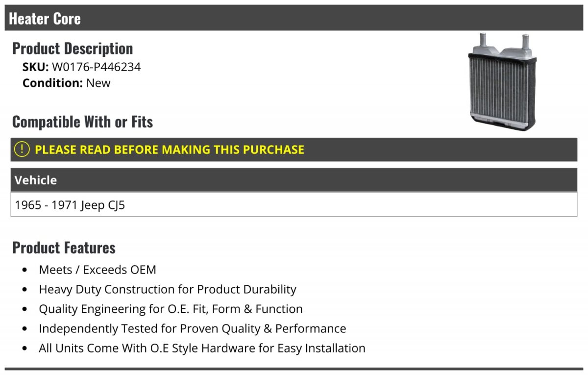Click the 1965 - 1971 Jeep CJ5 row
588x375 pixels.
294,204
